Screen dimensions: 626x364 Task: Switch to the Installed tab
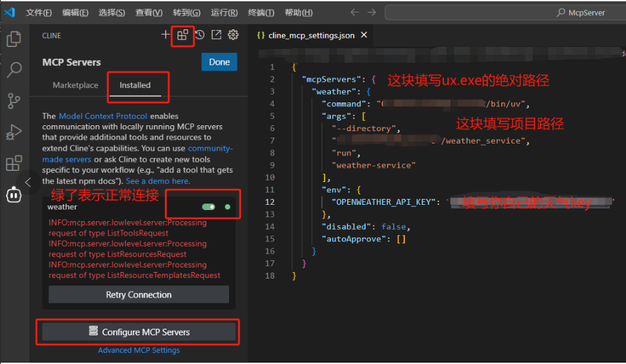click(135, 85)
